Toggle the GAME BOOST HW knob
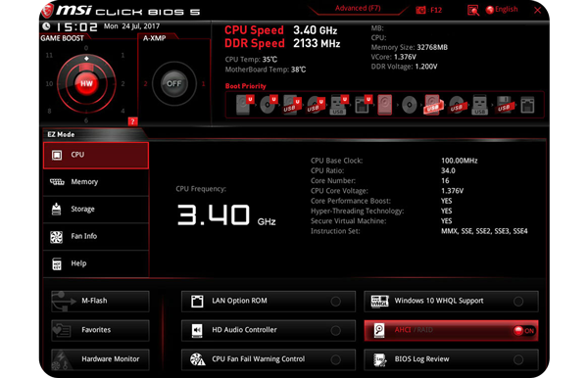Screen dimensions: 588x378 coord(86,83)
